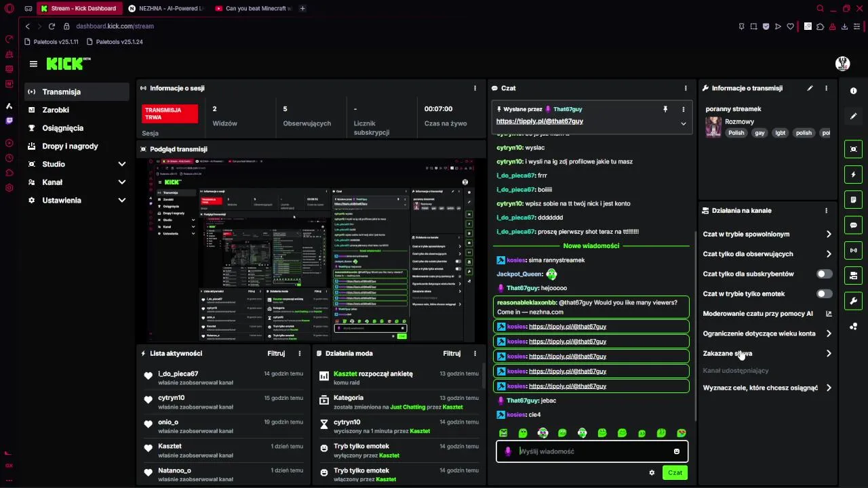868x488 pixels.
Task: Open options for the pinned message
Action: [683, 109]
